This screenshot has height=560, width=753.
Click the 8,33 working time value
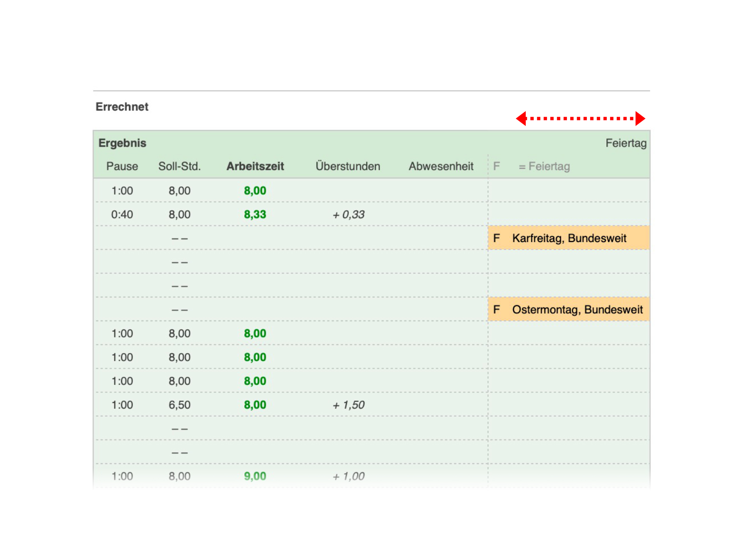click(x=255, y=215)
